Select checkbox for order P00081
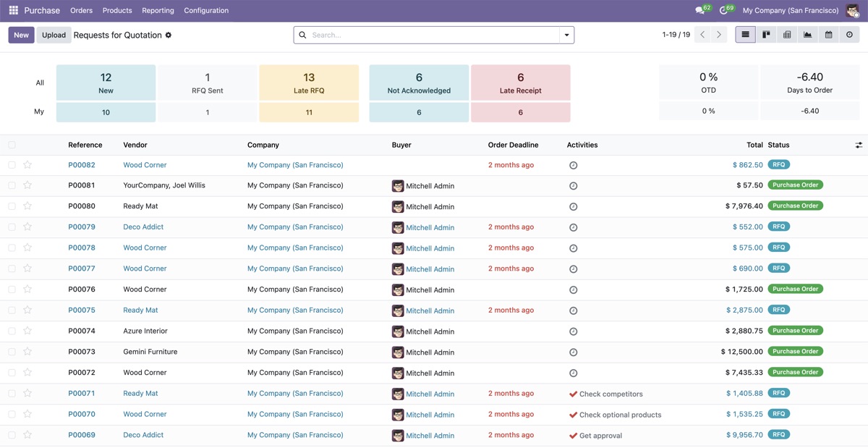Viewport: 868px width, 448px height. (x=12, y=186)
